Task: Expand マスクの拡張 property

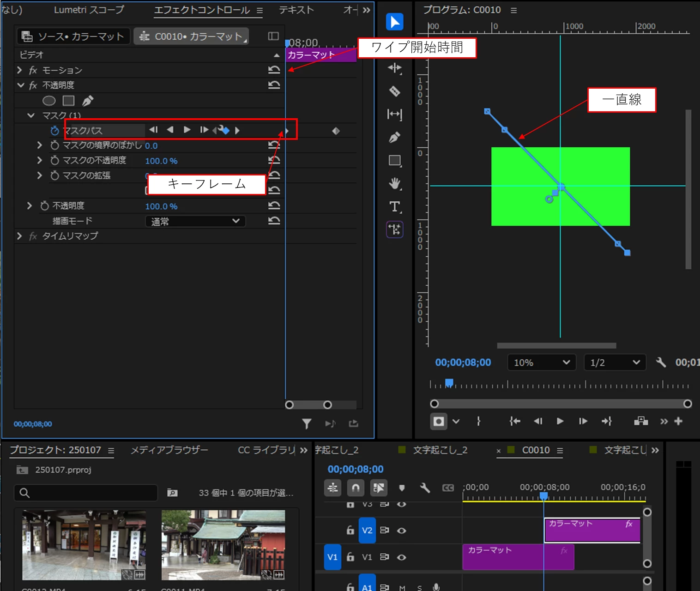Action: [x=40, y=175]
